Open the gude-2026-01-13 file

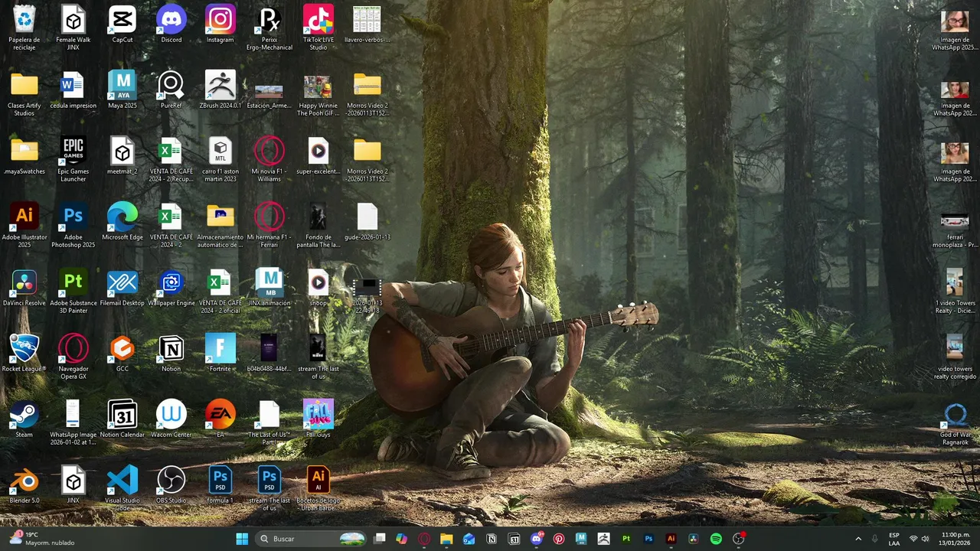pos(367,222)
